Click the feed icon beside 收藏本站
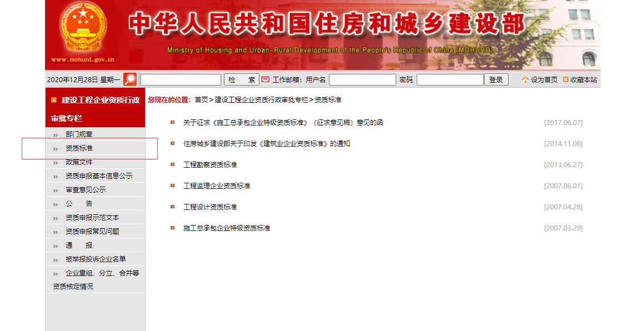 pos(566,80)
